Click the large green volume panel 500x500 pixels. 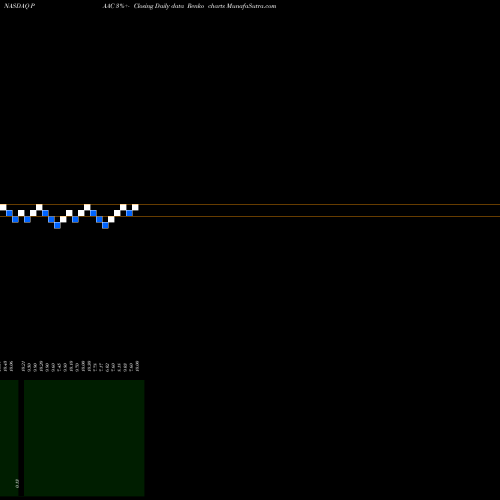[84, 438]
